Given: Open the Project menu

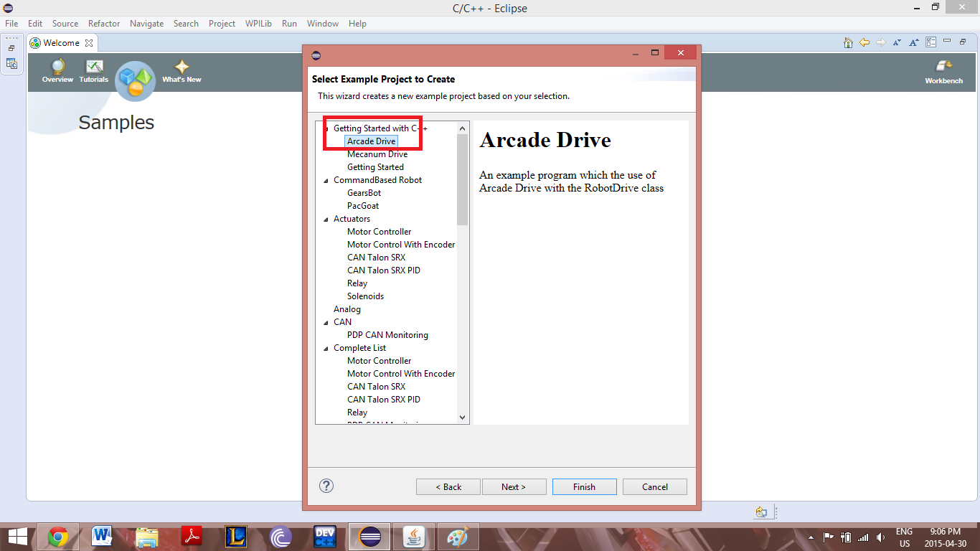Looking at the screenshot, I should pos(222,24).
